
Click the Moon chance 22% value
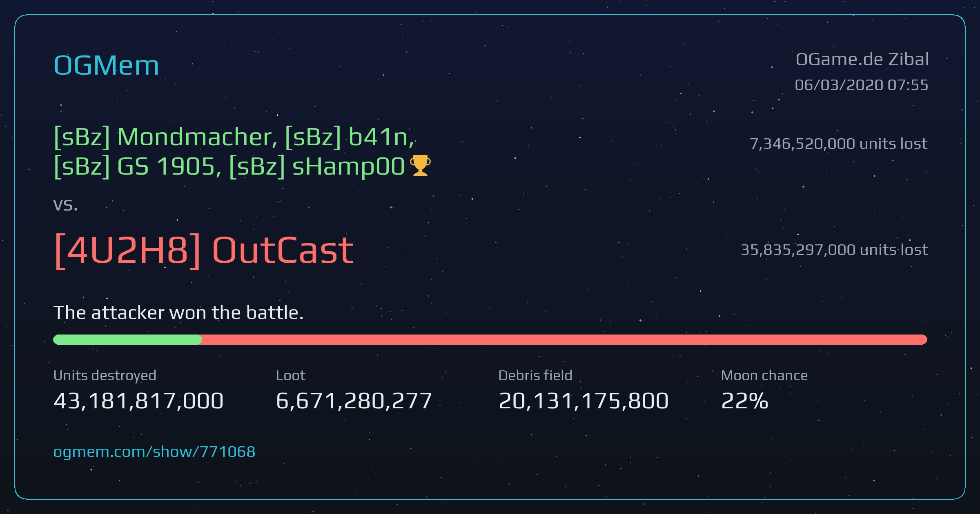click(745, 401)
